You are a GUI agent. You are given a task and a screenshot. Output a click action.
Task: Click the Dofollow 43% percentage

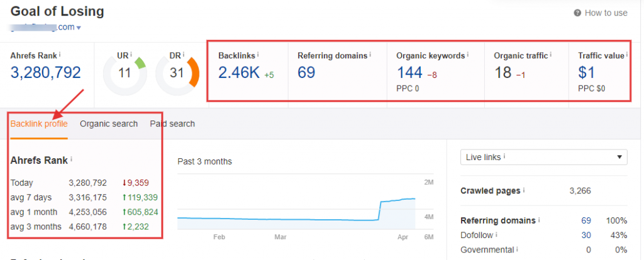(619, 236)
